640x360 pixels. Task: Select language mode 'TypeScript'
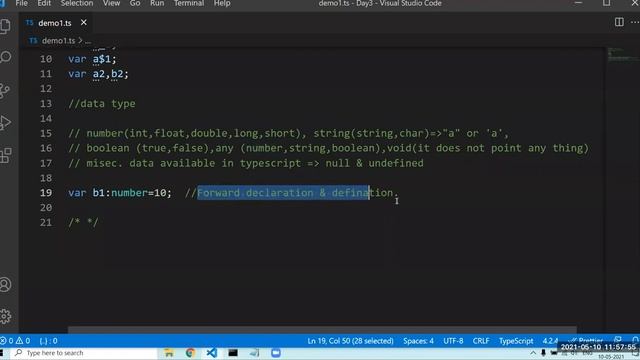click(x=516, y=340)
